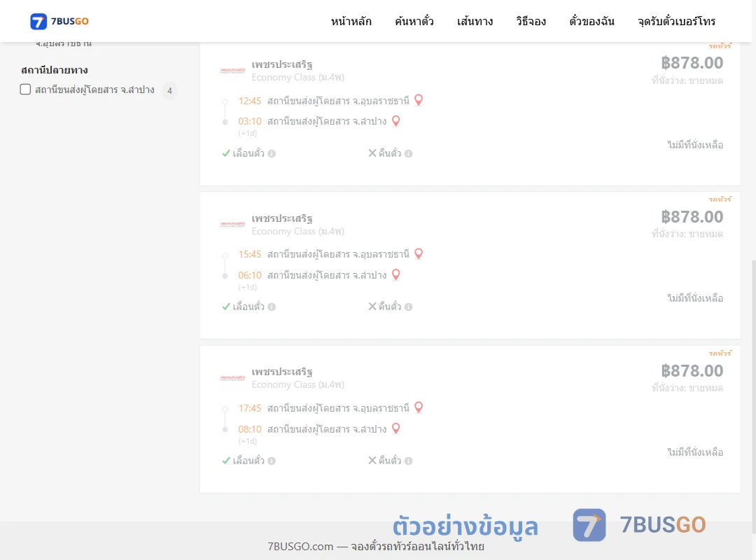Click ไม่มีที่นั่งเหลือ on the 12:45 trip
Viewport: 756px width, 560px height.
695,145
